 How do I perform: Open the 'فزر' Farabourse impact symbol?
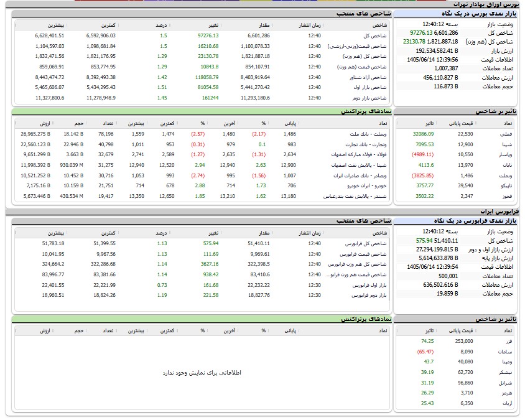click(509, 342)
